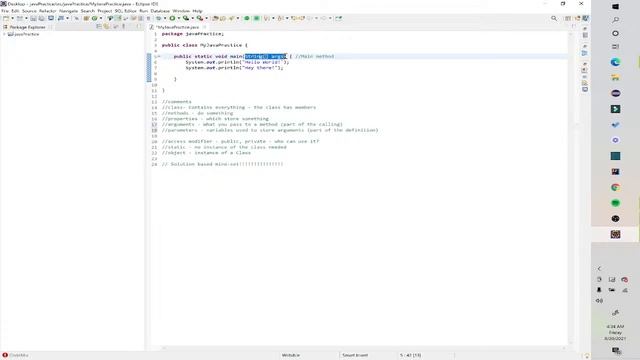Screen dimensions: 640x360
Task: Click the Open Terminal toolbar icon
Action: pos(51,18)
